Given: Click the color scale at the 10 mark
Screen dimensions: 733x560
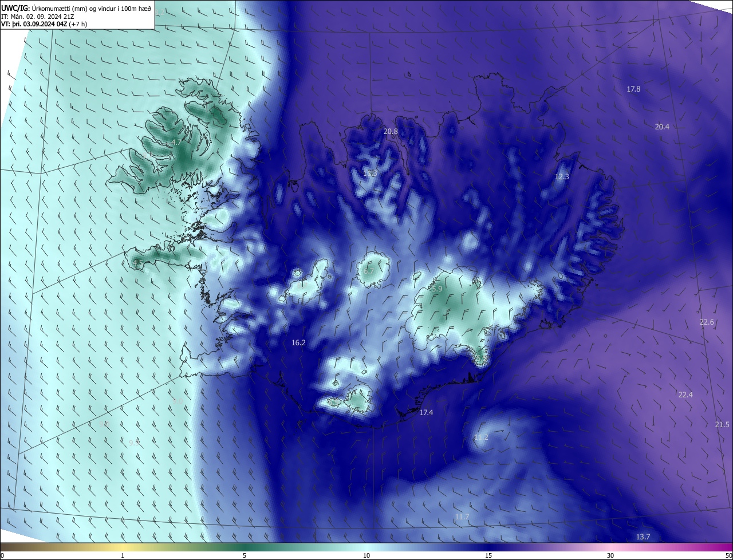Looking at the screenshot, I should [x=366, y=555].
